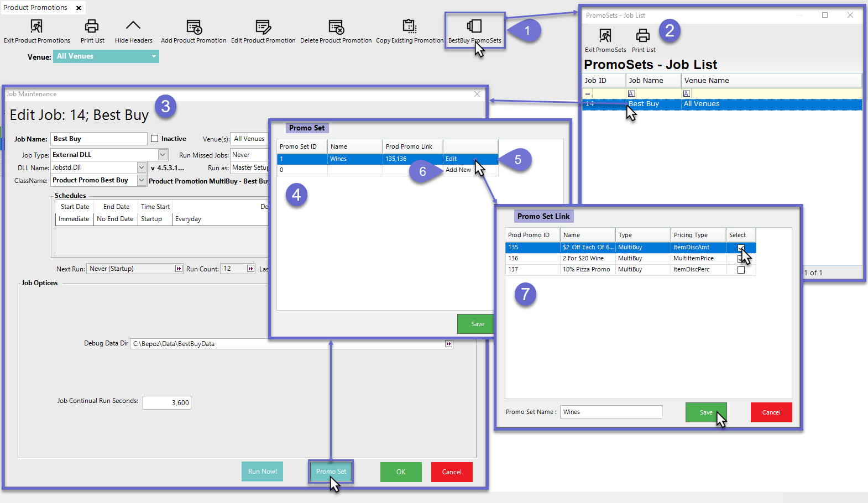
Task: Click Add Product Promotion icon
Action: click(x=194, y=27)
